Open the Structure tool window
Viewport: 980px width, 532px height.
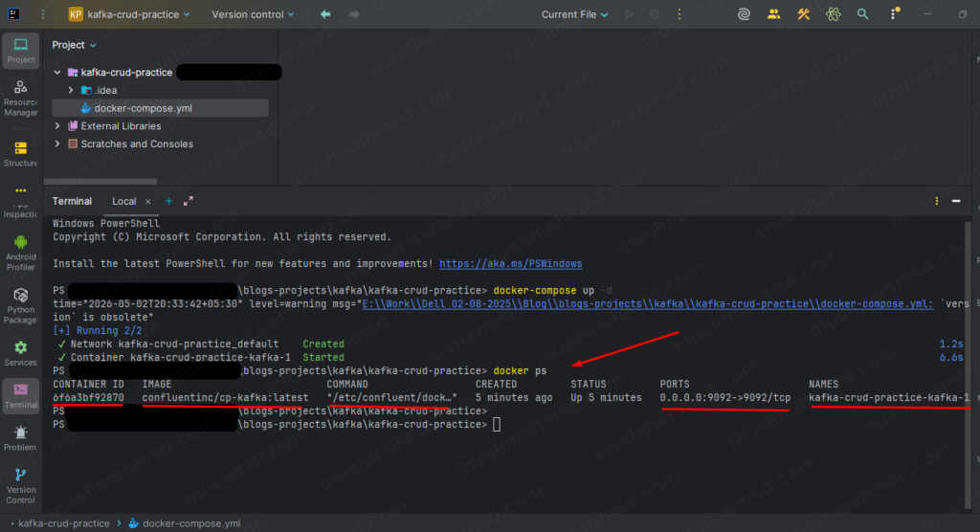[21, 153]
